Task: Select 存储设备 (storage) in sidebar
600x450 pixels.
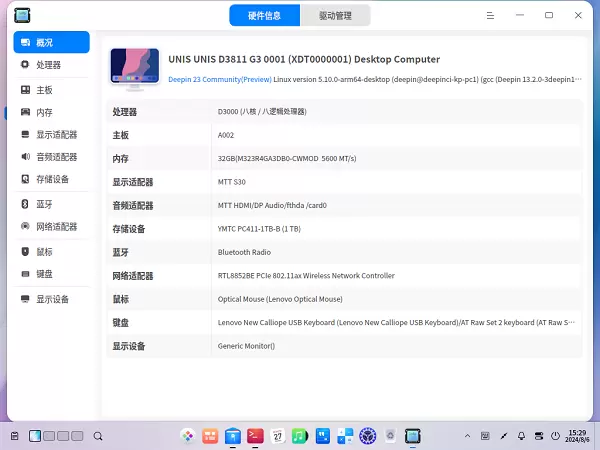Action: [52, 179]
